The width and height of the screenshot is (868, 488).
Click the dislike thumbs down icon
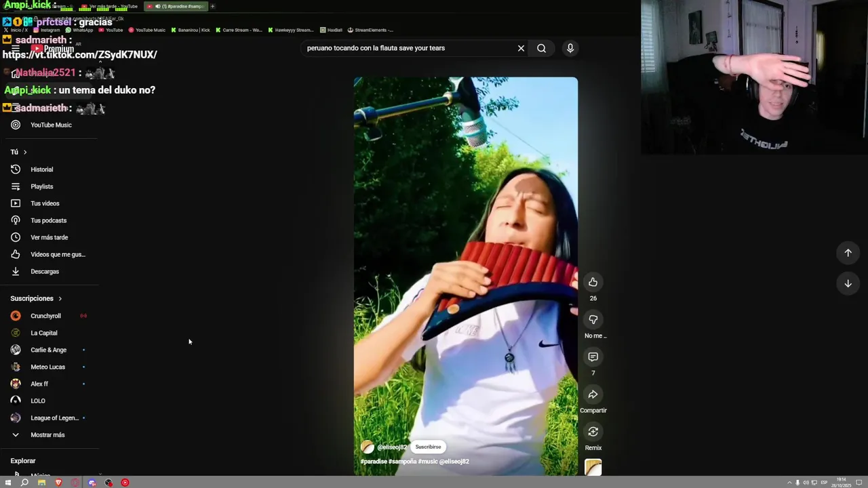pos(593,319)
